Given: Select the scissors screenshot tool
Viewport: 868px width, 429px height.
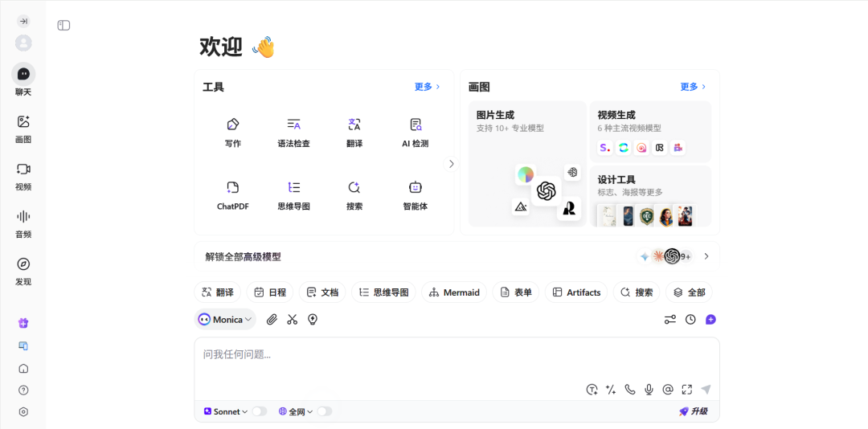Looking at the screenshot, I should 293,320.
